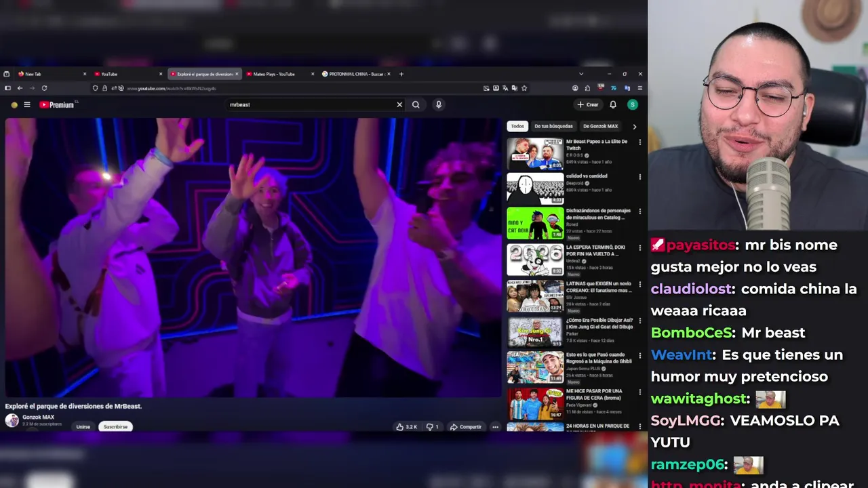Open the Crear button
868x488 pixels.
coord(588,105)
